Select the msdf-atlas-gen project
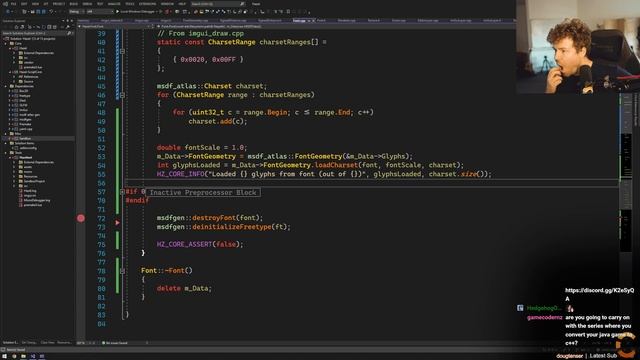The image size is (640, 360). [x=29, y=115]
